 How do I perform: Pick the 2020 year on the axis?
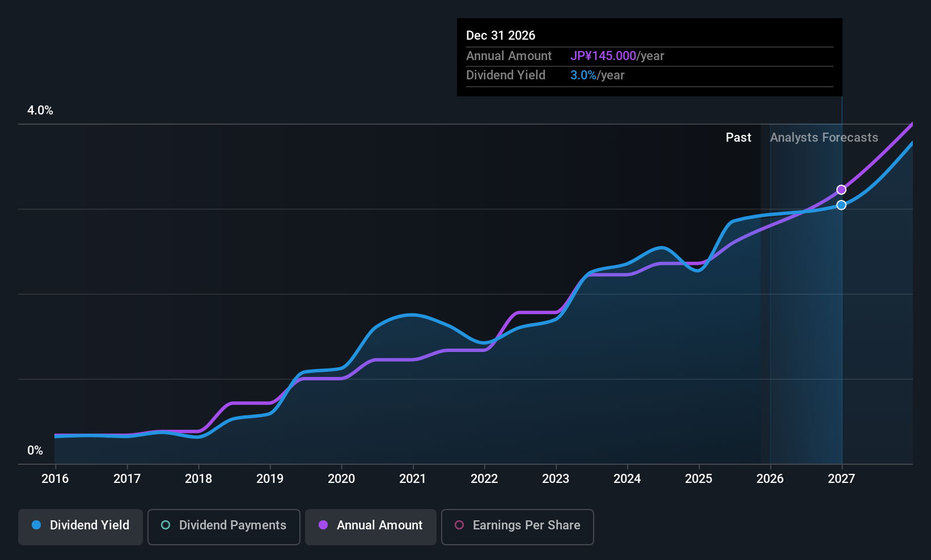[x=341, y=479]
